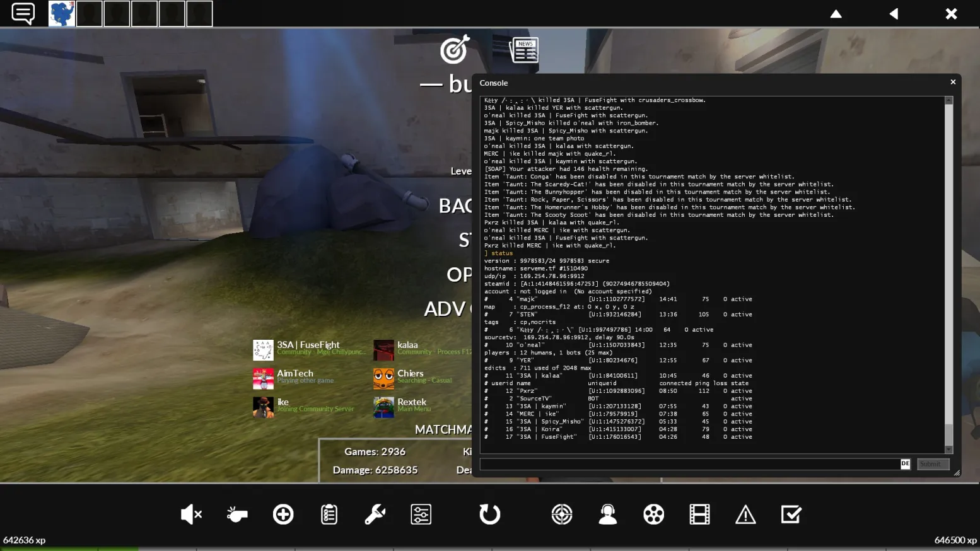Click the coach whistle icon
Image resolution: width=980 pixels, height=551 pixels.
click(x=237, y=514)
